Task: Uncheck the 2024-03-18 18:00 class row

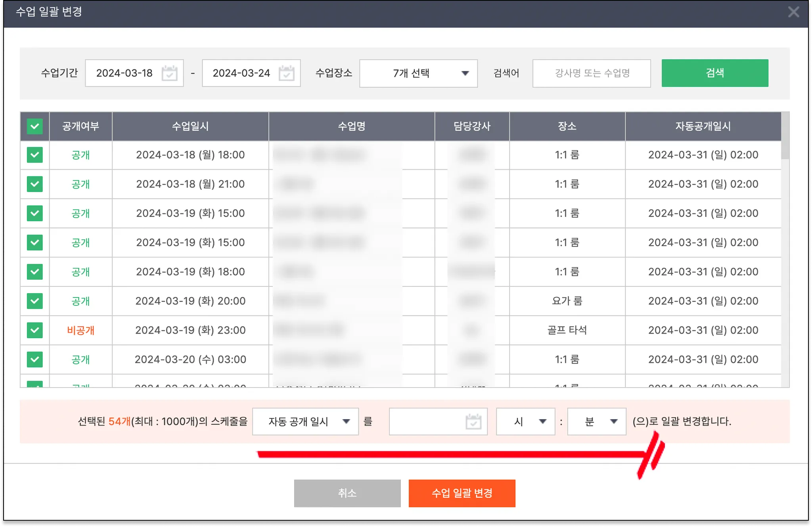Action: point(35,155)
